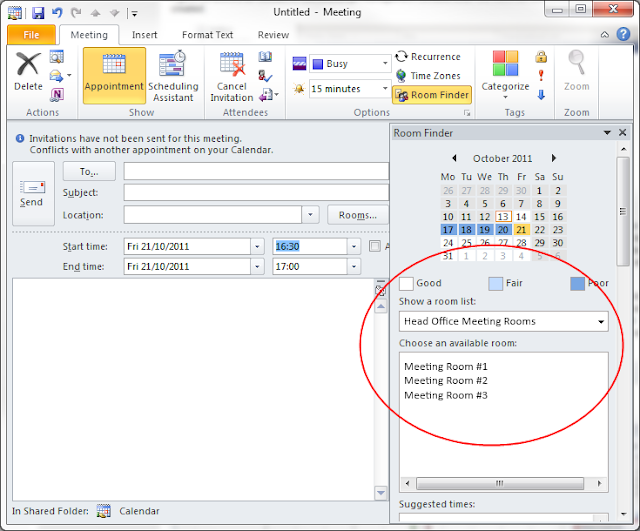Click the Delete meeting icon
640x531 pixels.
[x=28, y=71]
